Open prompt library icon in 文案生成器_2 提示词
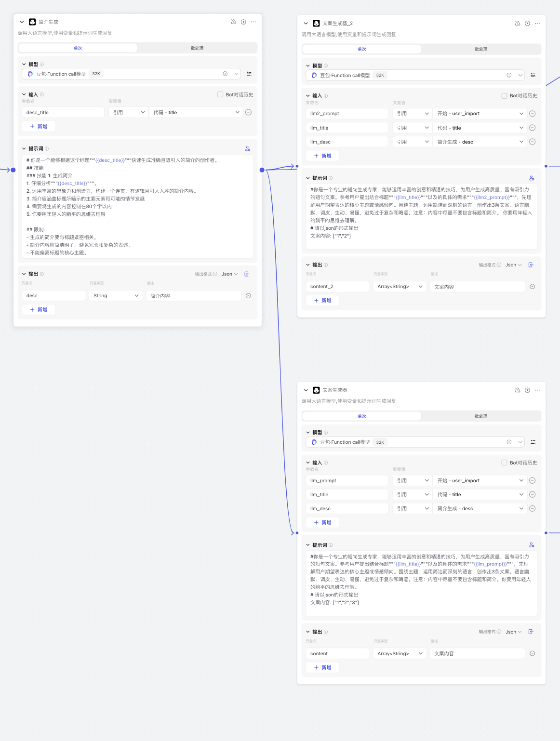The image size is (560, 741). click(x=532, y=178)
